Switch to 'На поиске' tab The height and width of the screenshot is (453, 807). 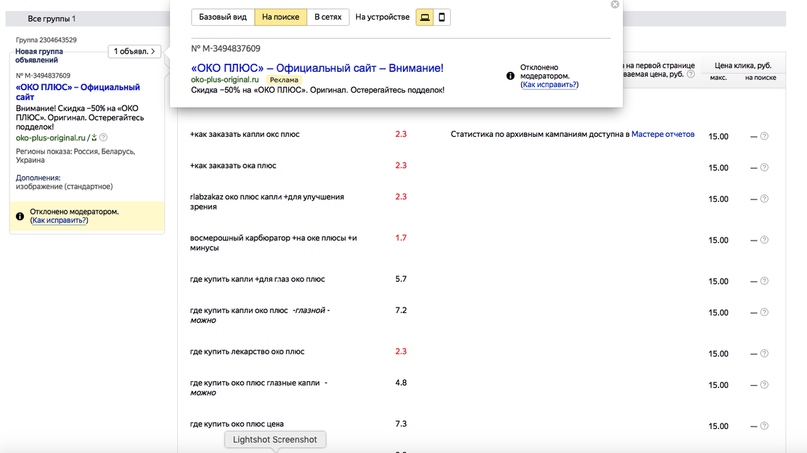click(x=280, y=17)
